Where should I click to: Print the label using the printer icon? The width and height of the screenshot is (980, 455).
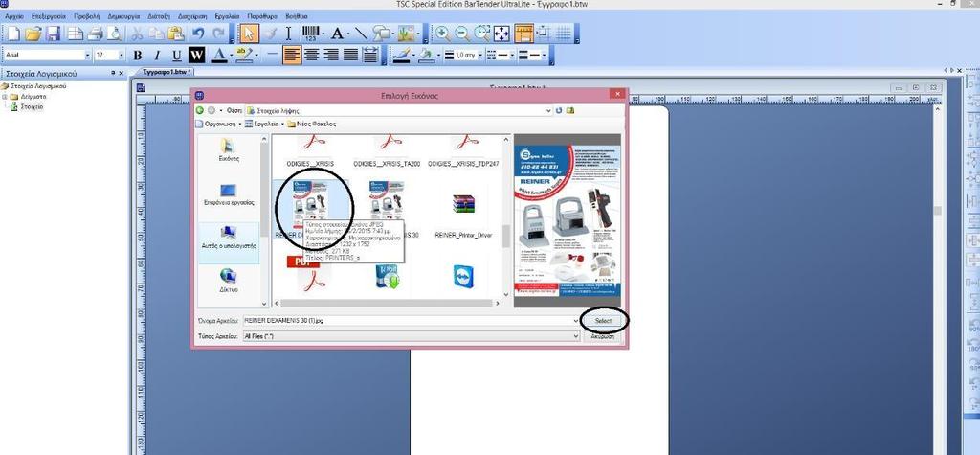click(x=95, y=34)
